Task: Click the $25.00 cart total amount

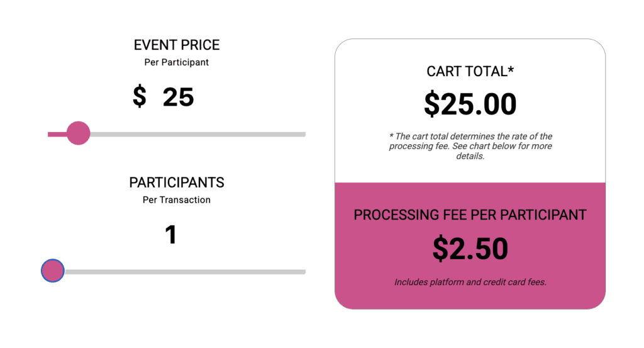Action: [470, 104]
